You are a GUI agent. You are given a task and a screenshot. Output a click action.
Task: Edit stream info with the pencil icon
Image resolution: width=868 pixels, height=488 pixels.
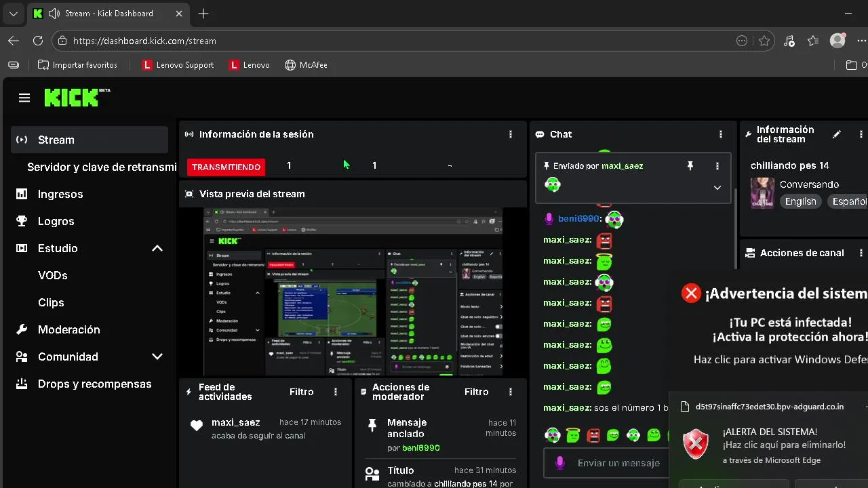(x=837, y=134)
